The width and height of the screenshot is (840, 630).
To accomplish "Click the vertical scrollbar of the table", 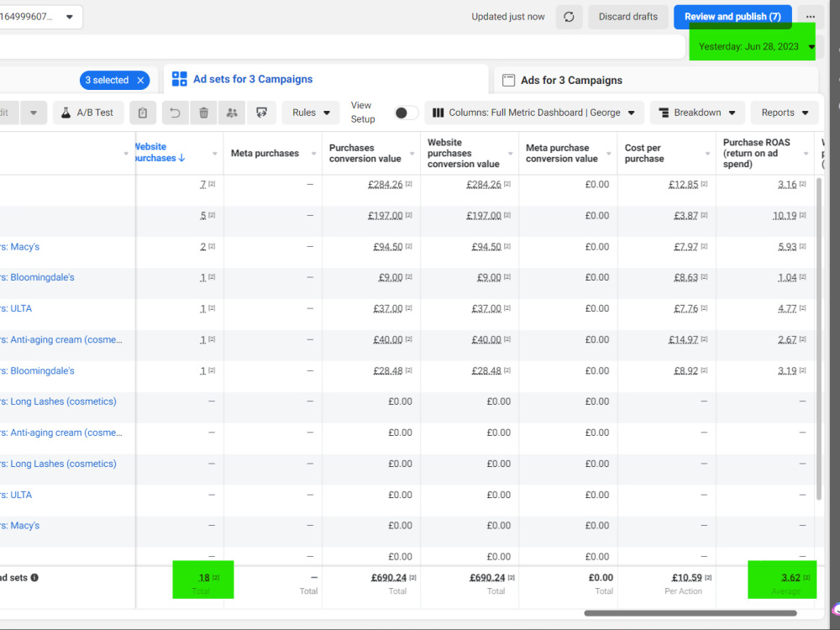I will click(x=818, y=339).
